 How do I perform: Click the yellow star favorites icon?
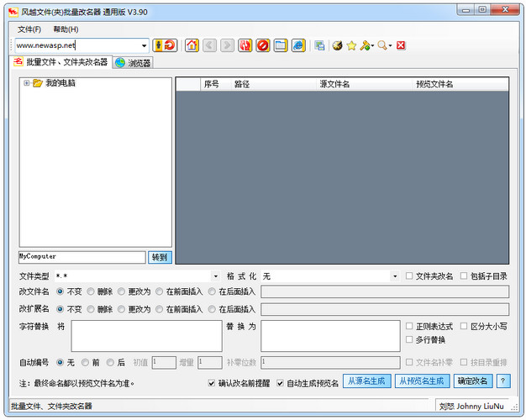[351, 45]
